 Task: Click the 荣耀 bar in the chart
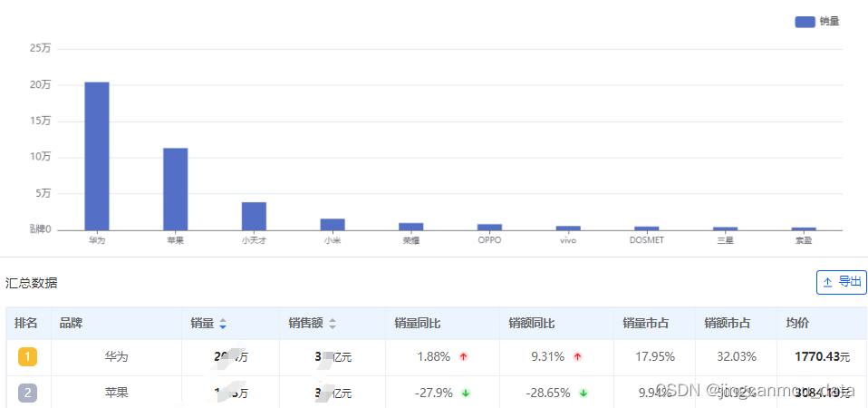click(x=411, y=227)
